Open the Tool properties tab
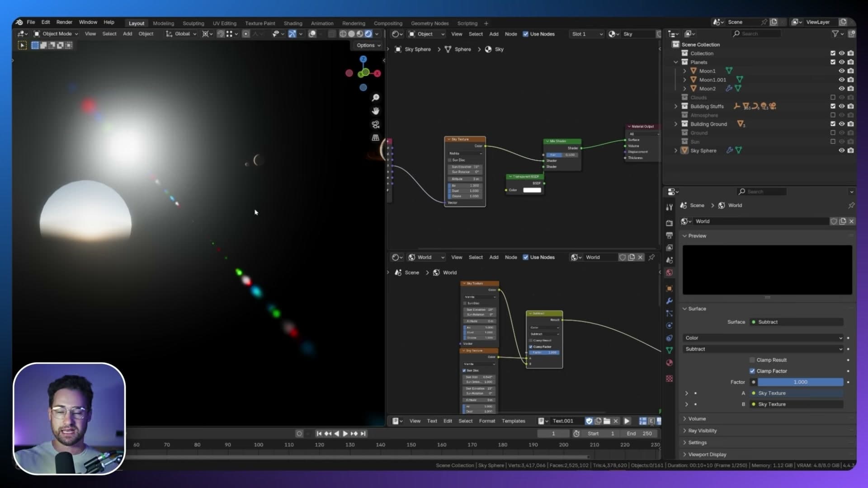868x488 pixels. click(x=670, y=207)
